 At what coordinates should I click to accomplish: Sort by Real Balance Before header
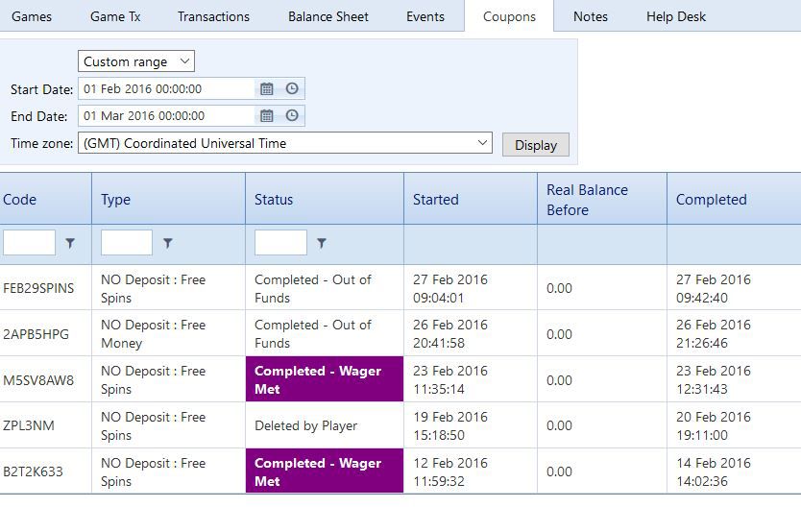point(587,200)
